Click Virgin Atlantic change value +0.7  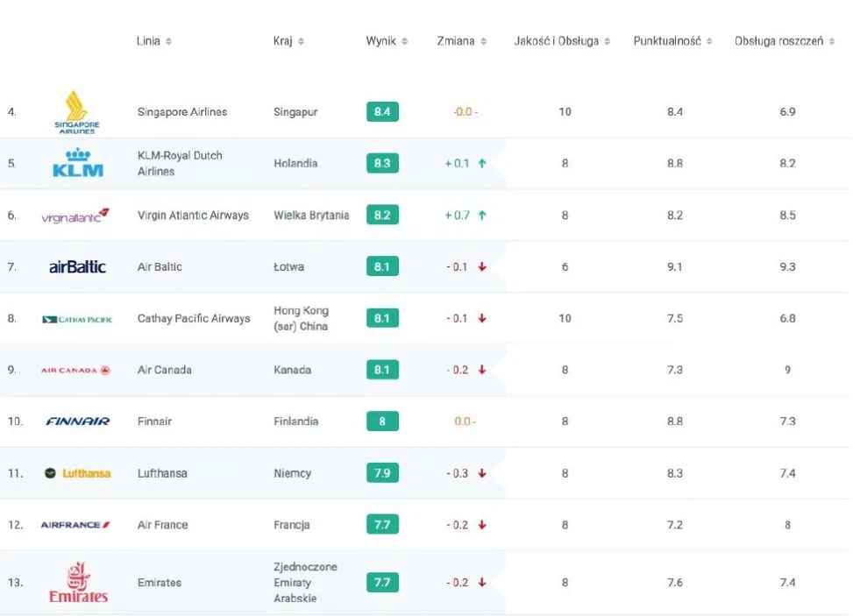(x=458, y=216)
